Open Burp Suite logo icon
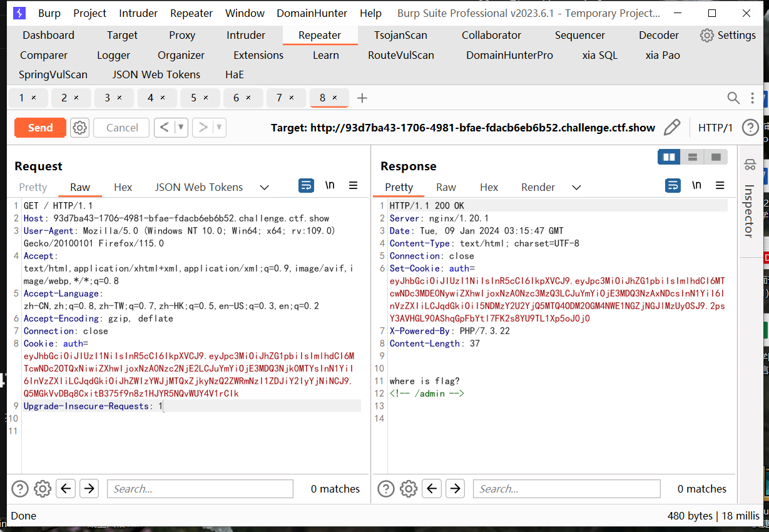The width and height of the screenshot is (769, 532). (x=19, y=13)
